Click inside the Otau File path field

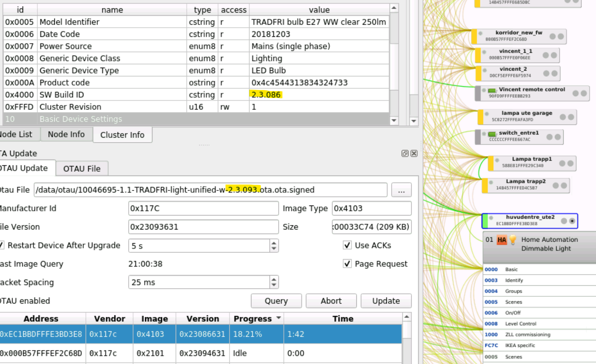point(209,190)
